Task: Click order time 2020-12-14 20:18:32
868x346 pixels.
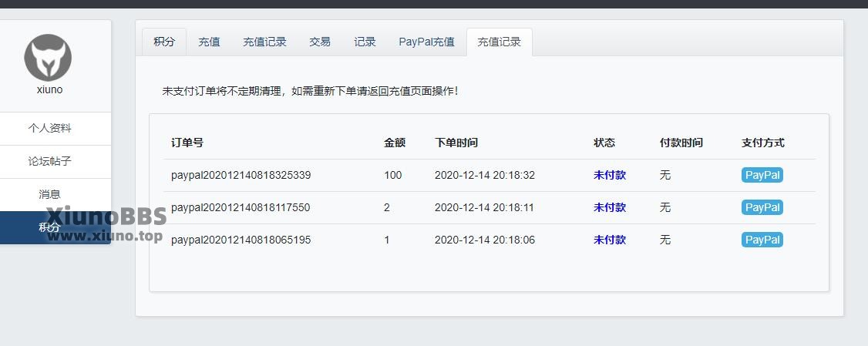Action: (x=485, y=176)
